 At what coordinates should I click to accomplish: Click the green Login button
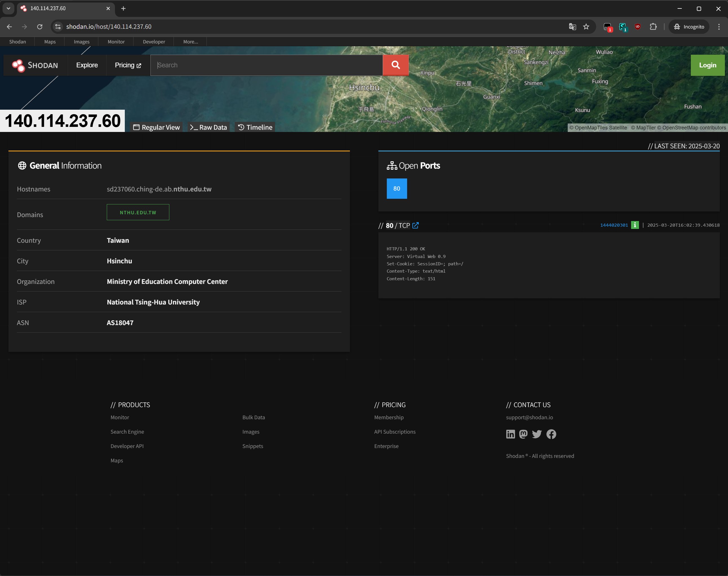click(x=707, y=65)
